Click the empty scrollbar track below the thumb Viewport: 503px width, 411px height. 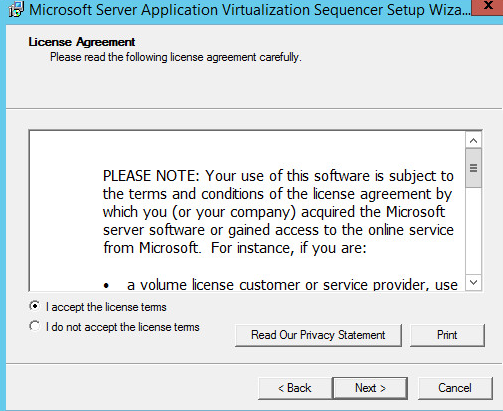pyautogui.click(x=473, y=231)
